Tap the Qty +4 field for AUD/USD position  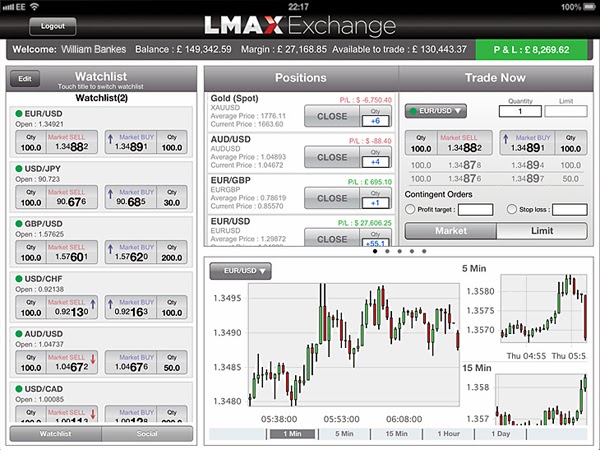(375, 162)
